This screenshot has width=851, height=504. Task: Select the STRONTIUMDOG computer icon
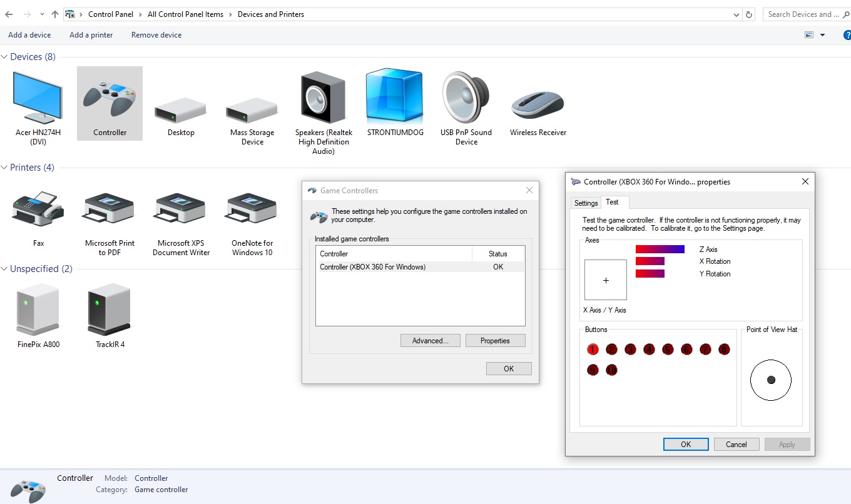395,95
